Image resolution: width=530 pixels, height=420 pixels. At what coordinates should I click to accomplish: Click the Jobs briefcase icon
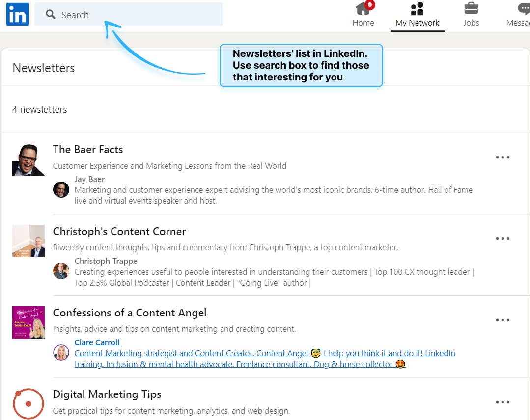pyautogui.click(x=471, y=8)
